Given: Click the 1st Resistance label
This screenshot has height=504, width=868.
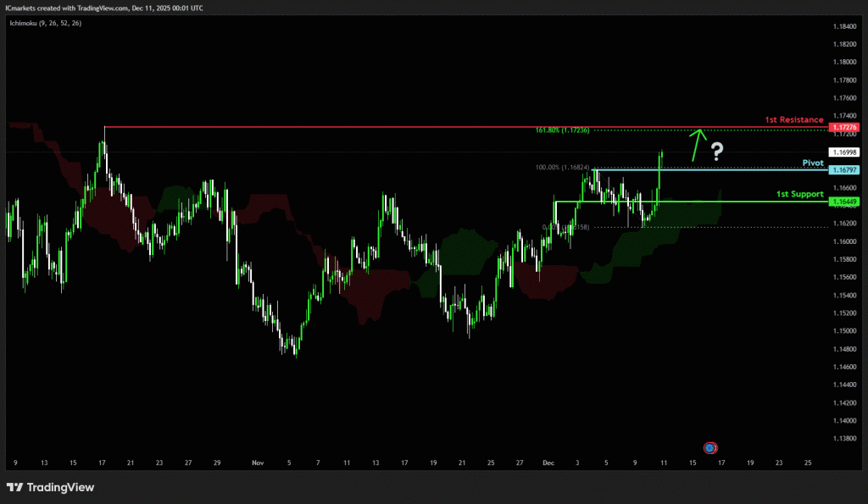Looking at the screenshot, I should point(795,119).
